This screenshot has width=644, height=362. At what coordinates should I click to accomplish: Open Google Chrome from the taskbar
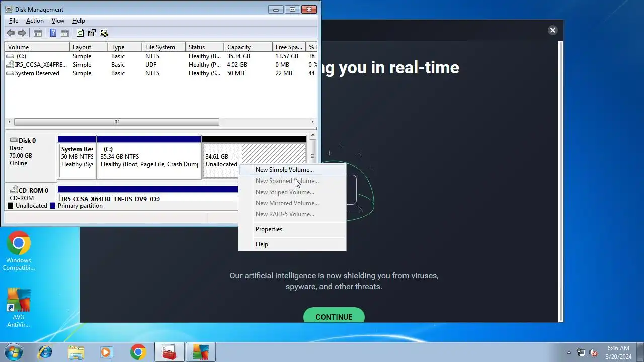[x=138, y=352]
